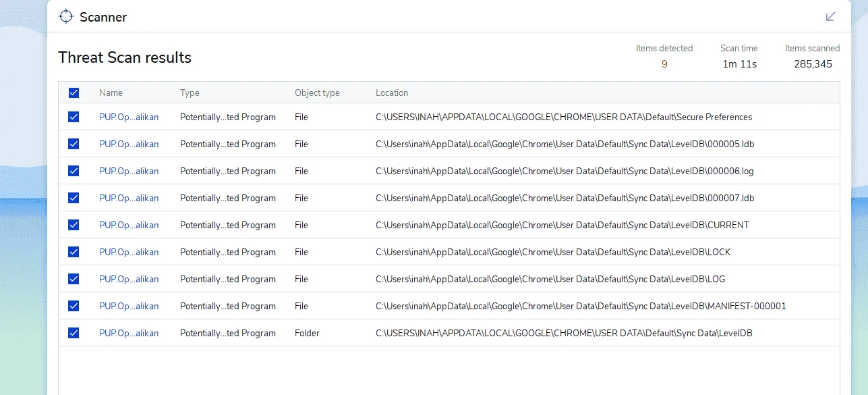Click the File cell in Secure Preferences row
Viewport: 868px width, 395px height.
pos(301,117)
